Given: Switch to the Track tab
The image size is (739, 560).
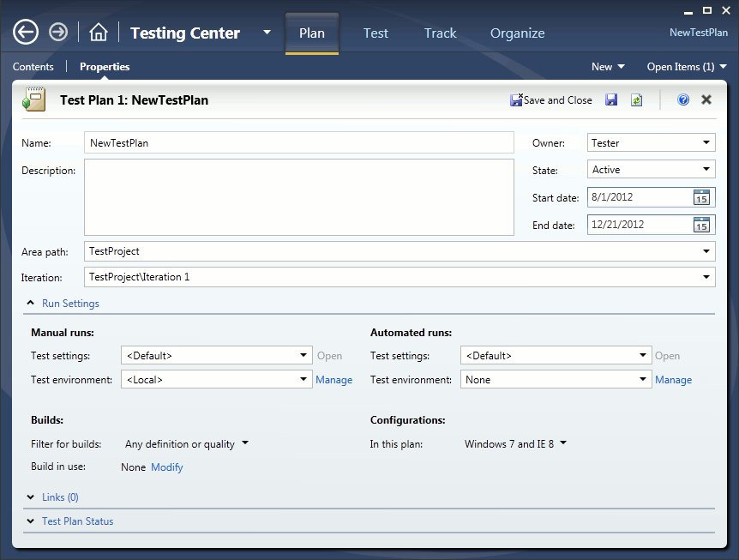Looking at the screenshot, I should coord(440,33).
